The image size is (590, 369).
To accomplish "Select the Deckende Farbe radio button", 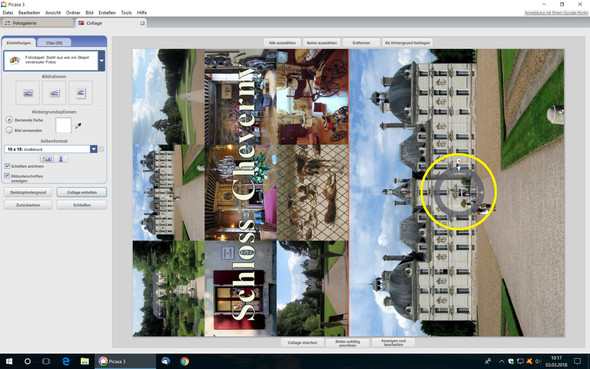I will pos(9,120).
